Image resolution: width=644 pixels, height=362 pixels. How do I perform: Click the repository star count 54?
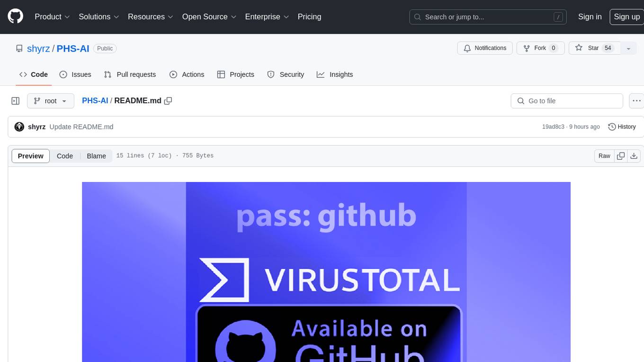pyautogui.click(x=608, y=48)
